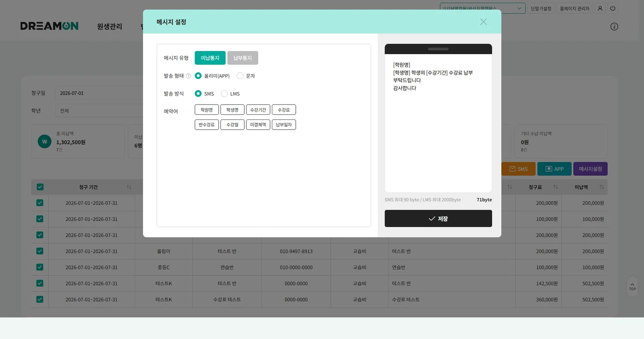Open 홈페이지 관리자 link
Viewport: 644px width, 339px height.
click(575, 8)
